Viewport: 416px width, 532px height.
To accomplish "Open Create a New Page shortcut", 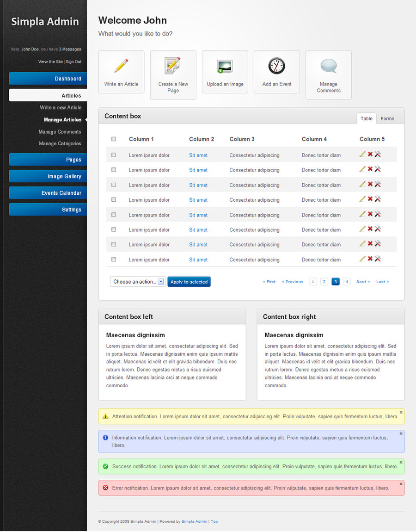I will click(x=173, y=75).
